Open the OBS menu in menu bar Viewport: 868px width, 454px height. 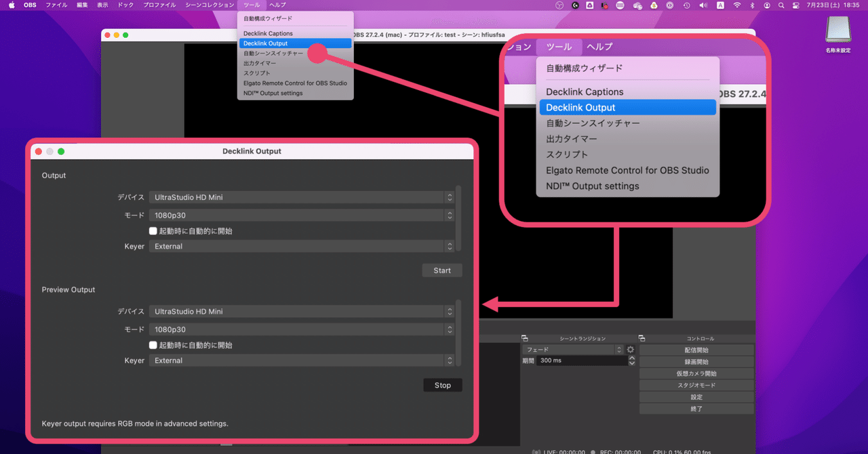30,5
